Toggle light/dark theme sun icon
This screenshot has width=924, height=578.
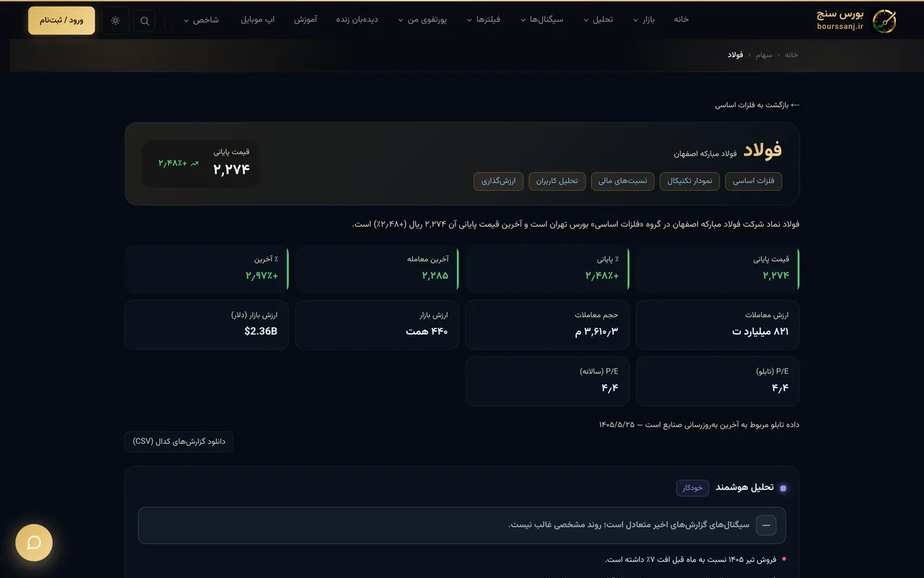pyautogui.click(x=115, y=21)
